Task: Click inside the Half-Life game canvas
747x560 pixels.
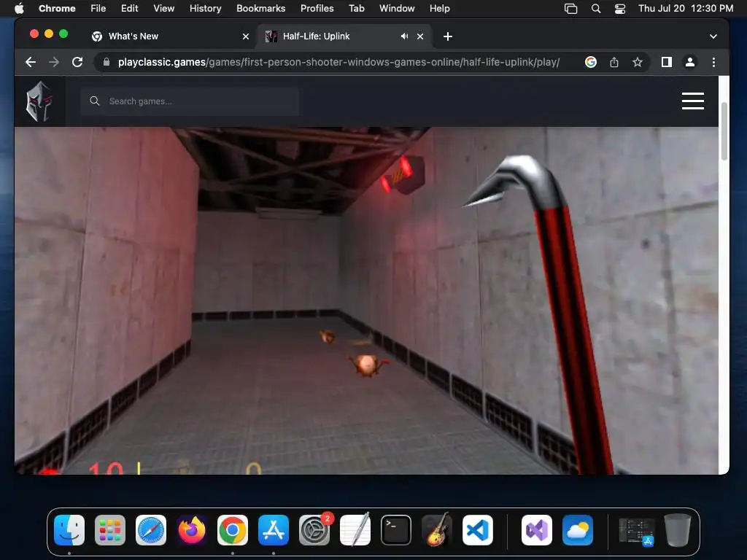Action: [x=366, y=300]
